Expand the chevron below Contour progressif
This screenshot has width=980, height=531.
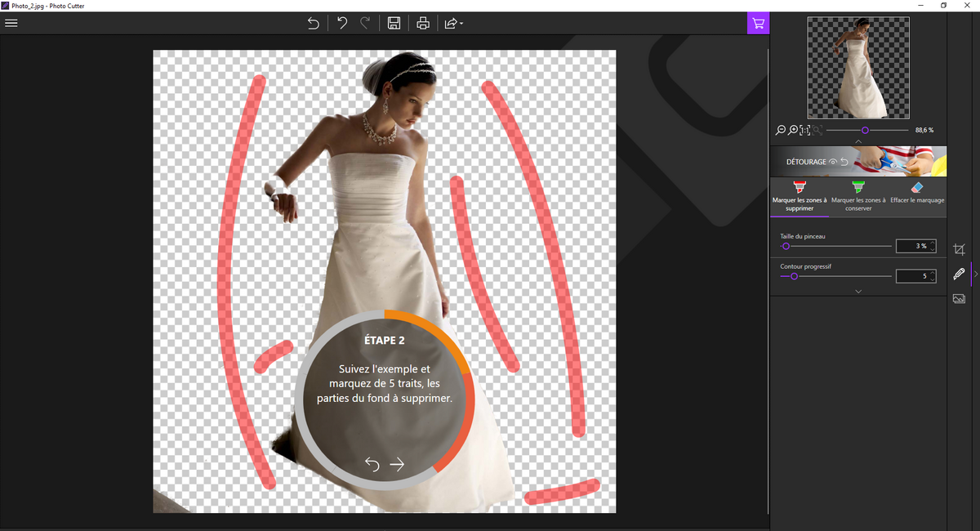[857, 291]
